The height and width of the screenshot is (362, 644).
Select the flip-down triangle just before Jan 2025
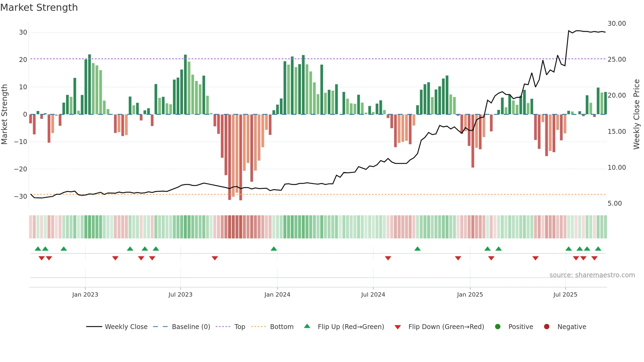458,258
